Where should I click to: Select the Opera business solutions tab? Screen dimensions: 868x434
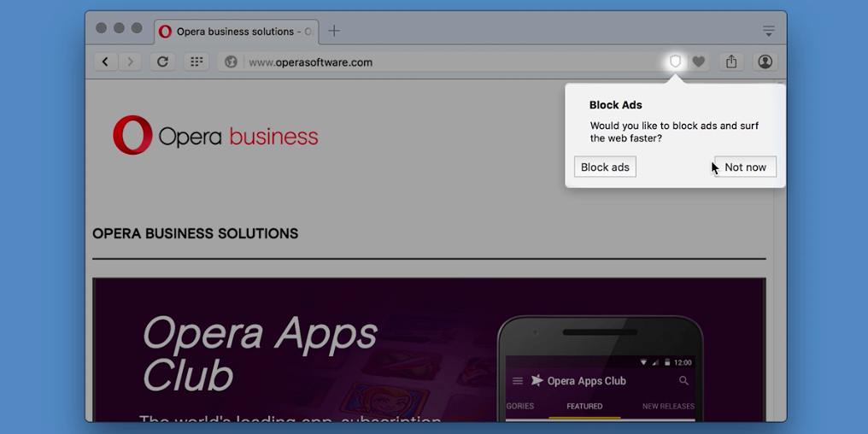[x=236, y=32]
